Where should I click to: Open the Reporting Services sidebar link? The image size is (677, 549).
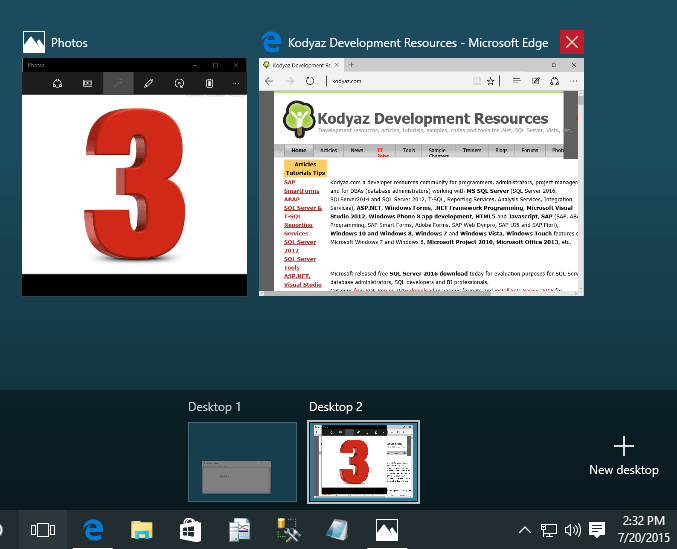pos(298,229)
